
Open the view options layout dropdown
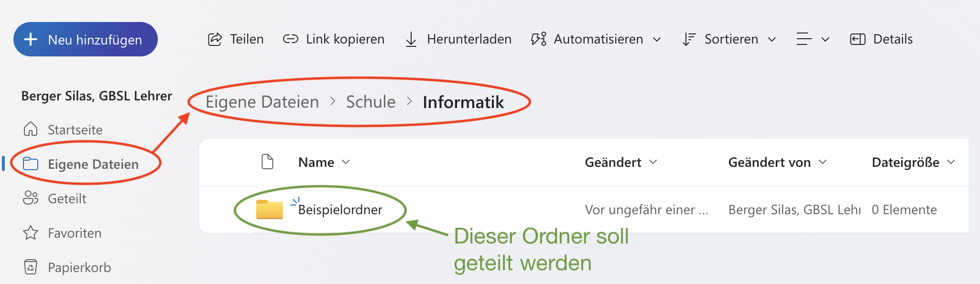click(812, 39)
